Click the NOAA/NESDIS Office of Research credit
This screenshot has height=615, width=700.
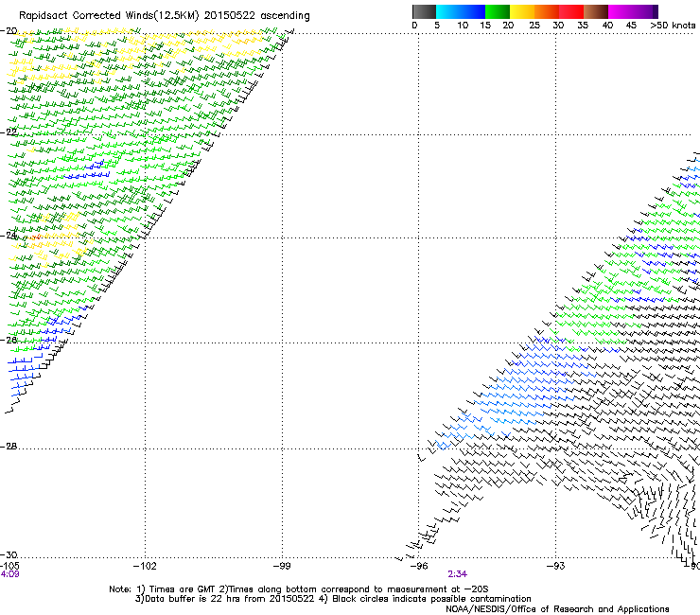(x=557, y=609)
